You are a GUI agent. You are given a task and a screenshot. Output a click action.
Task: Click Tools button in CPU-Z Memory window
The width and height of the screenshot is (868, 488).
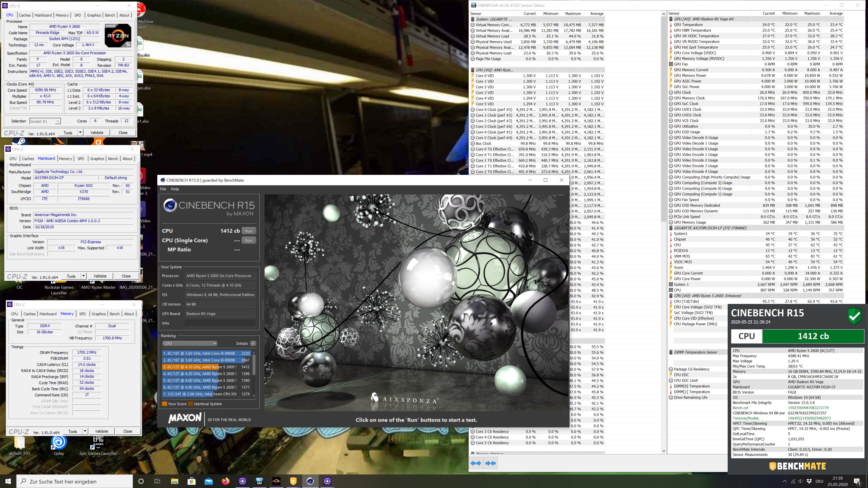pos(73,431)
